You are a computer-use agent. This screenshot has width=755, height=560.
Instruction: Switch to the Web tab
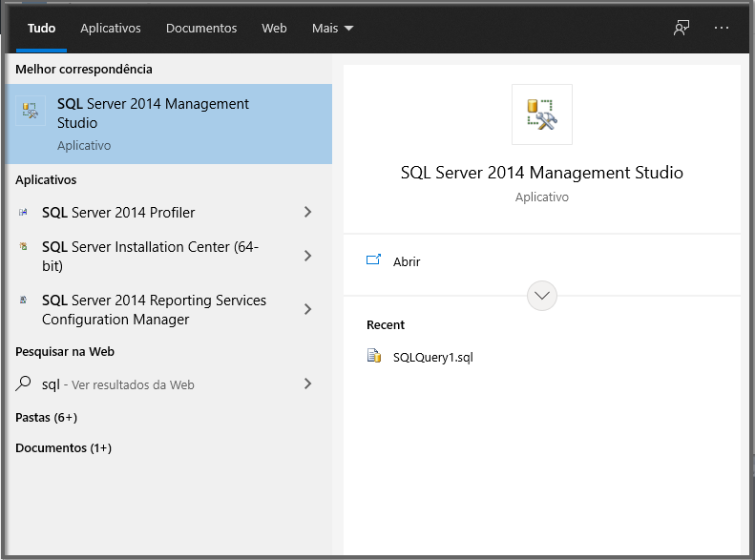tap(274, 29)
